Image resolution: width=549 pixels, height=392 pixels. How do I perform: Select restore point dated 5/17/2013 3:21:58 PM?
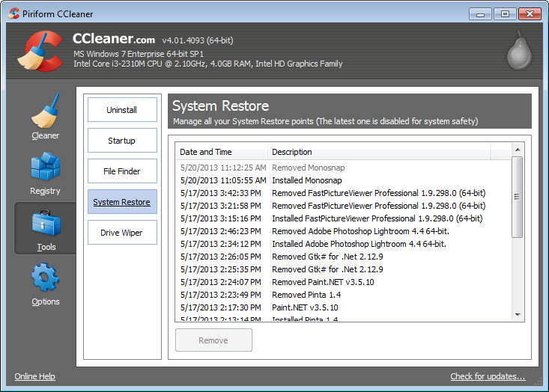pos(343,206)
